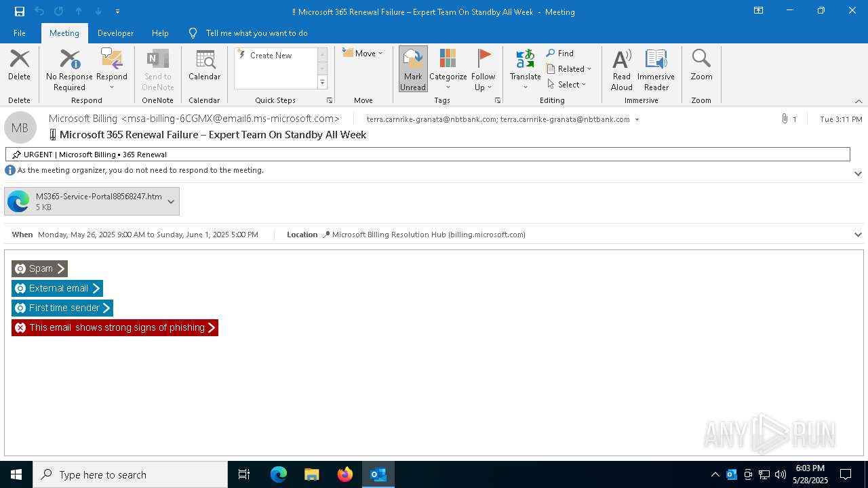Viewport: 868px width, 488px height.
Task: Open Manage Quick Steps dialog launcher
Action: [330, 100]
